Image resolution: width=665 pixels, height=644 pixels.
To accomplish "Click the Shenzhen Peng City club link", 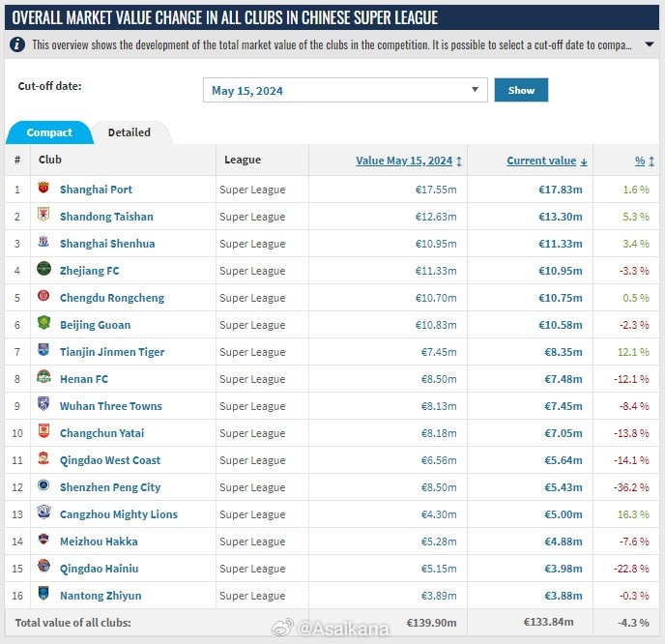I will pos(110,487).
